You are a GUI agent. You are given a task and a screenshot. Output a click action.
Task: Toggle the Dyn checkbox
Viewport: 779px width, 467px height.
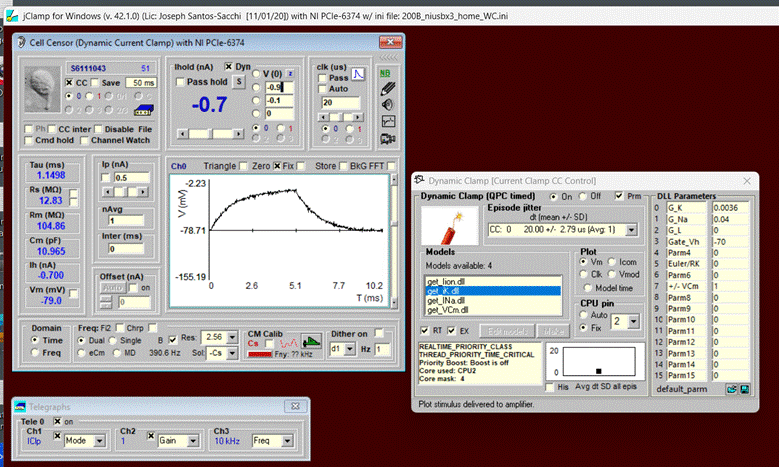point(229,67)
